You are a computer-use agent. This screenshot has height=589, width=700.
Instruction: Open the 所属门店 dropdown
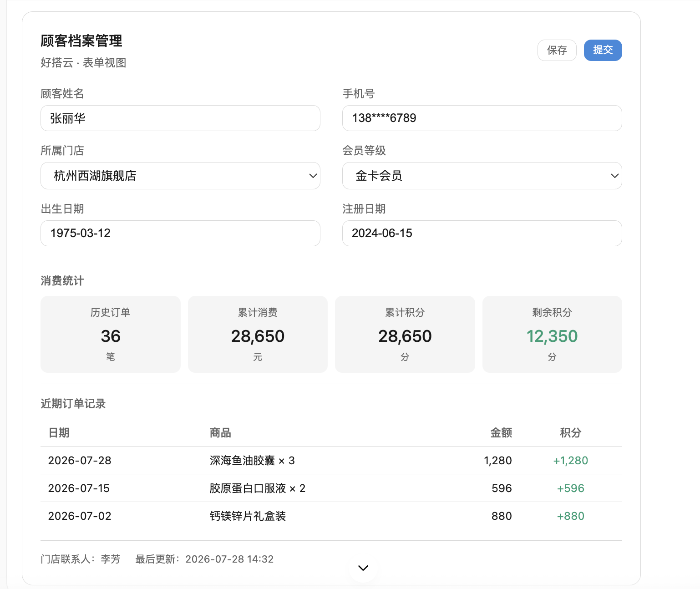(180, 176)
